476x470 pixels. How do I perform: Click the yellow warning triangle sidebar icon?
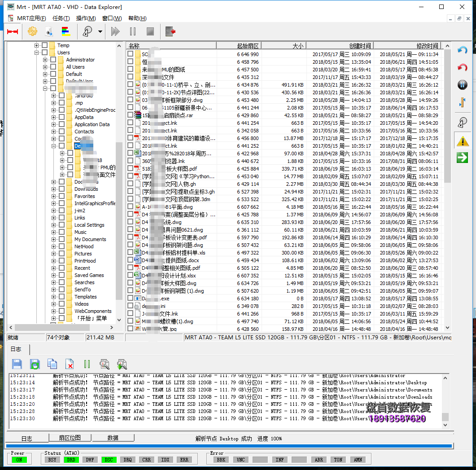point(462,141)
